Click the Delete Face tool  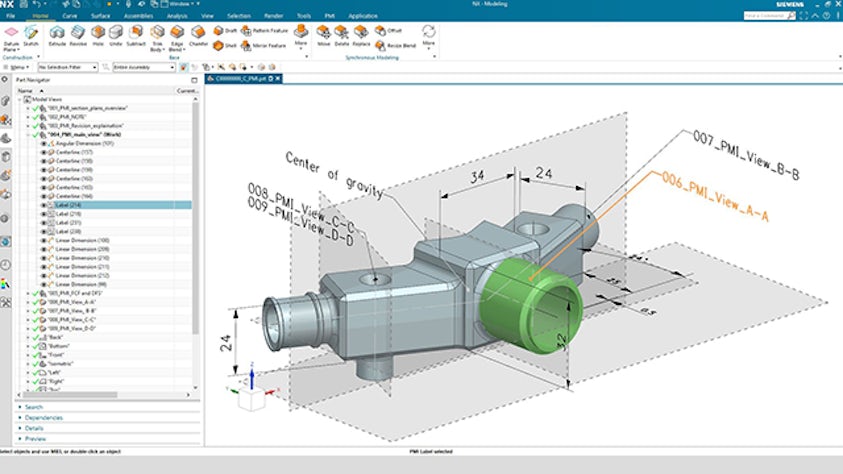click(x=342, y=36)
